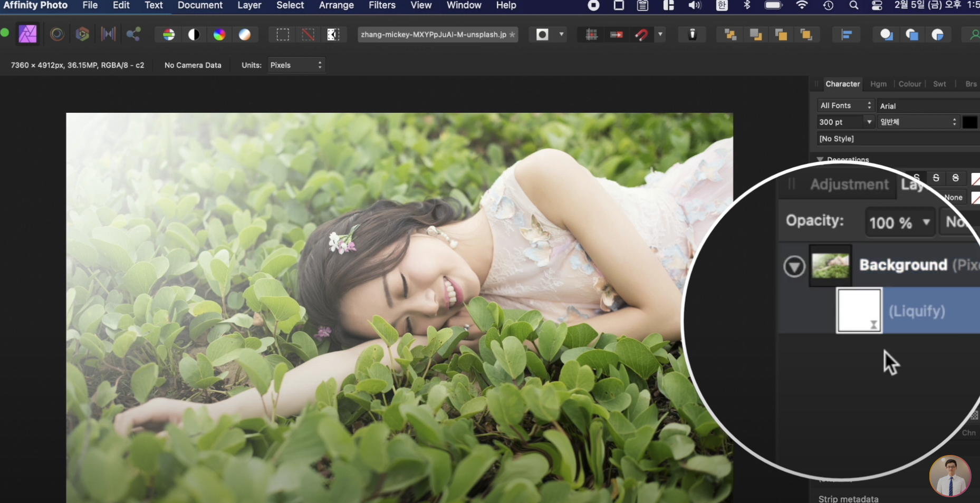Switch to the Tone Mapping persona
This screenshot has height=503, width=980.
(108, 34)
